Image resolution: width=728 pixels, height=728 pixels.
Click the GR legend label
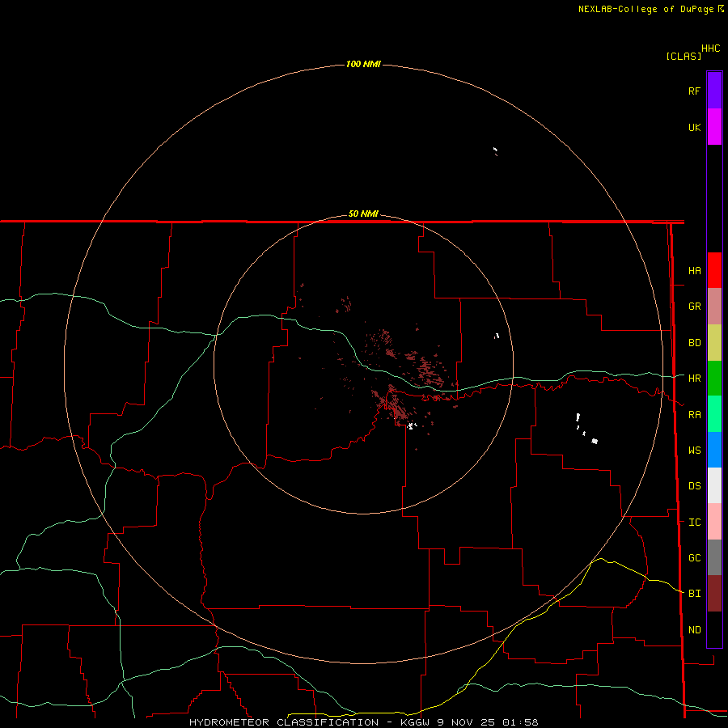(x=694, y=307)
